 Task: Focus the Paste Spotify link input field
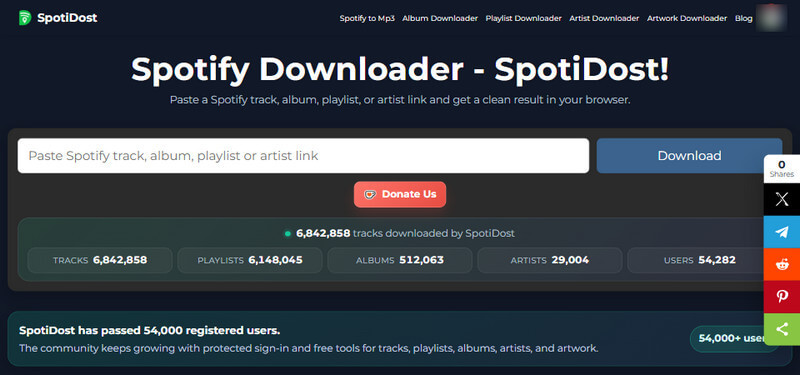click(303, 156)
